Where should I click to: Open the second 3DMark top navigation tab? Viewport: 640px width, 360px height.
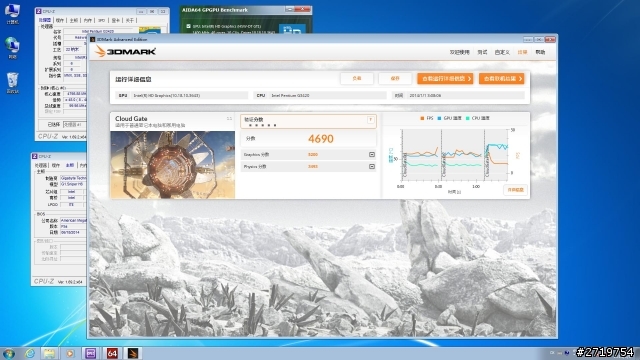pyautogui.click(x=482, y=52)
